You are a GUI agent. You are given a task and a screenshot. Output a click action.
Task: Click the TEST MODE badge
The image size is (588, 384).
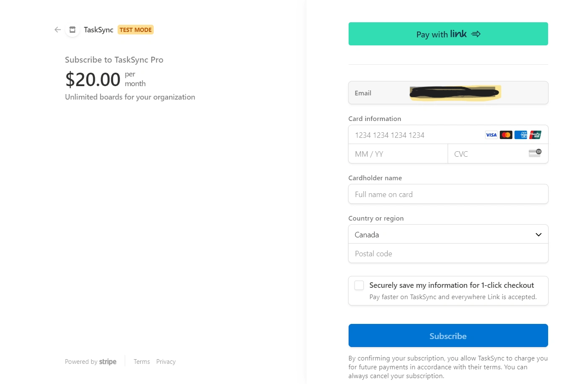pyautogui.click(x=135, y=29)
